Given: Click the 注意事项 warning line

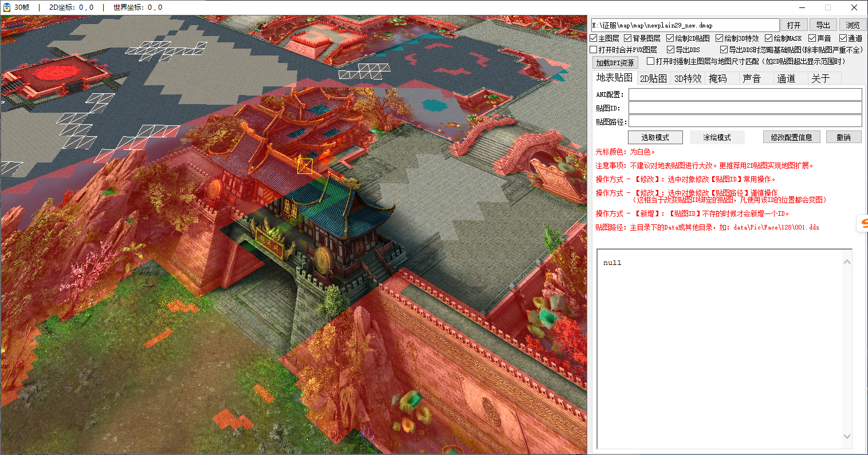Looking at the screenshot, I should pyautogui.click(x=705, y=166).
